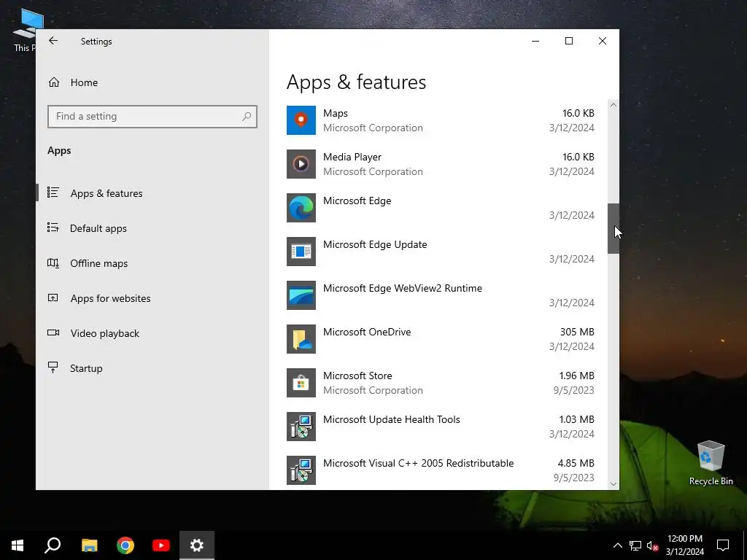747x560 pixels.
Task: Click the Apps & features sidebar icon
Action: [x=53, y=192]
